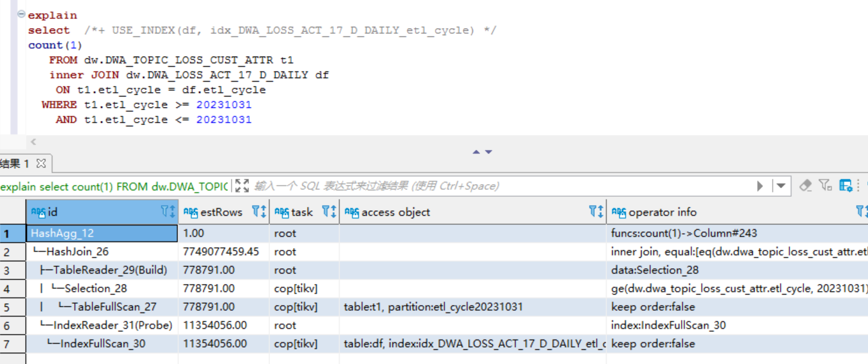Open the custom filter funnel icon
This screenshot has width=868, height=364.
(825, 186)
